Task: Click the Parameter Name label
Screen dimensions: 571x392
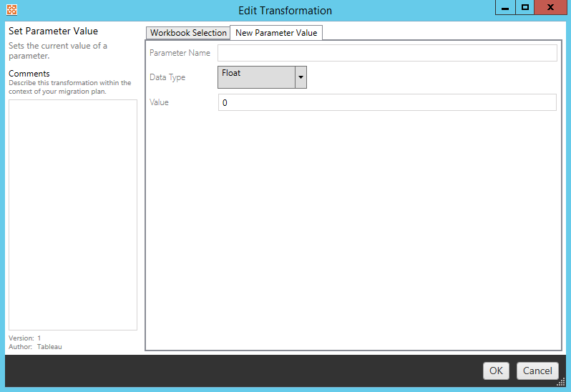Action: [x=180, y=54]
